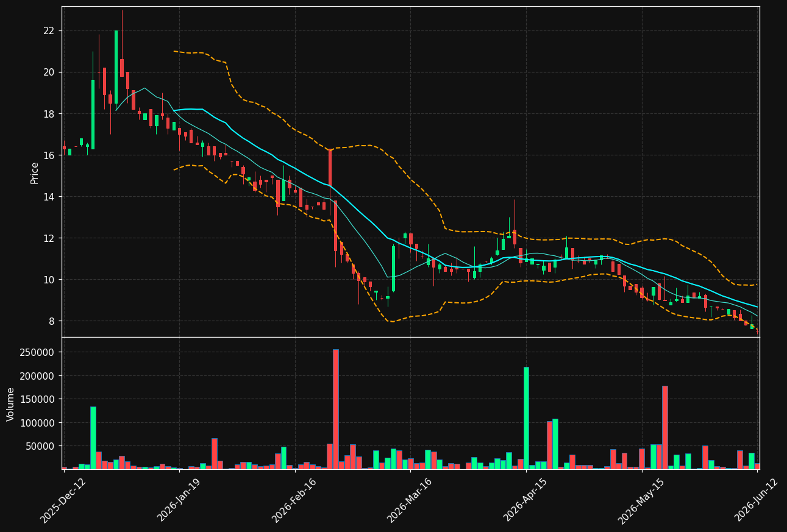This screenshot has width=787, height=532.
Task: Click the volume axis label 250000
Action: (x=37, y=352)
